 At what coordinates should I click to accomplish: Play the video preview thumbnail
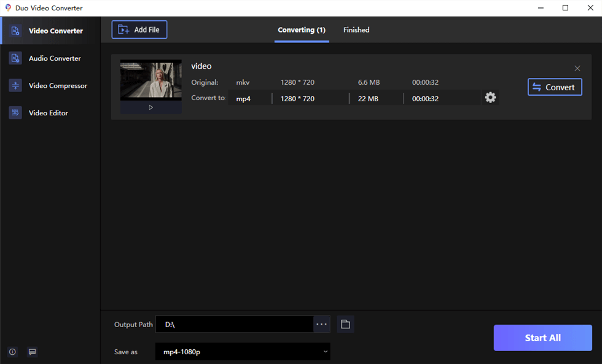tap(151, 80)
